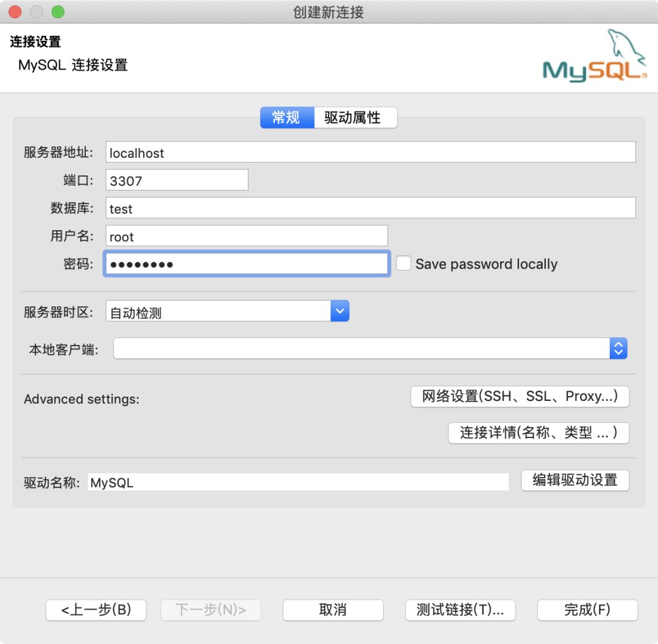This screenshot has width=658, height=644.
Task: Open the 服务器时区 dropdown arrow
Action: coord(339,311)
